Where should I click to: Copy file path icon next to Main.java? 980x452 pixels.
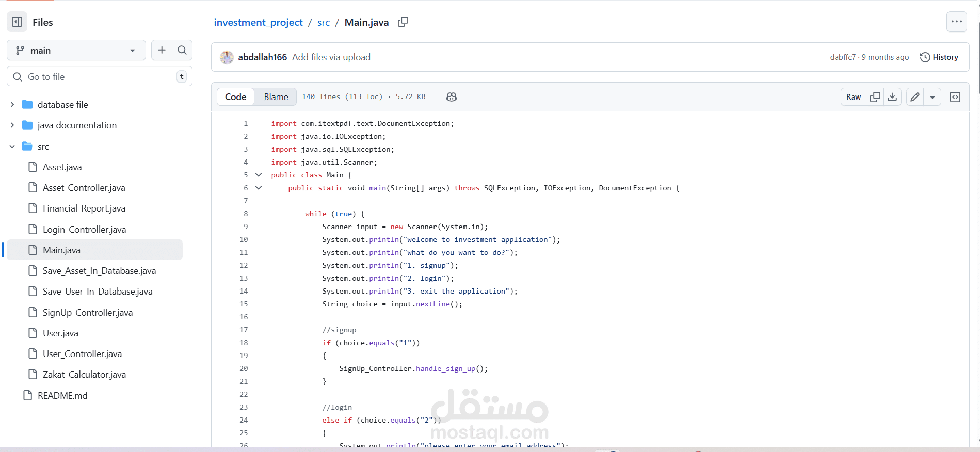click(x=403, y=22)
